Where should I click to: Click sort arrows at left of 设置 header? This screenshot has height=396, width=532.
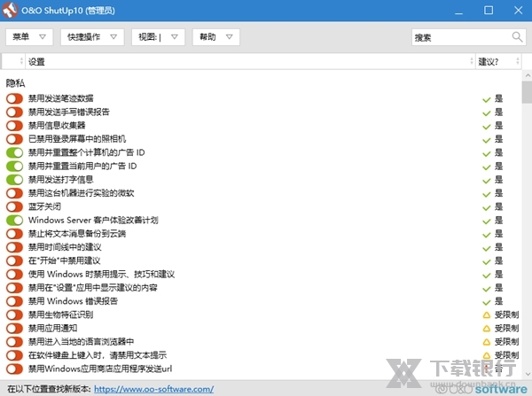pyautogui.click(x=21, y=61)
